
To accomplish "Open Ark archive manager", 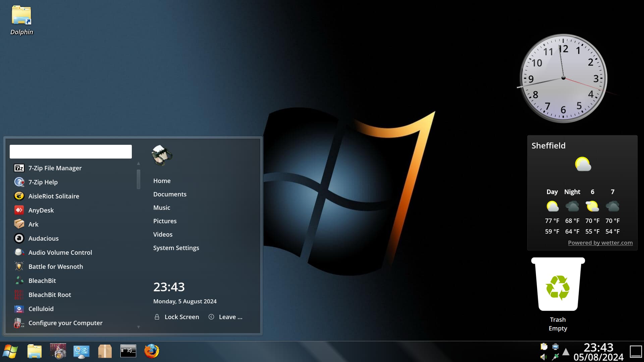I will coord(72,224).
